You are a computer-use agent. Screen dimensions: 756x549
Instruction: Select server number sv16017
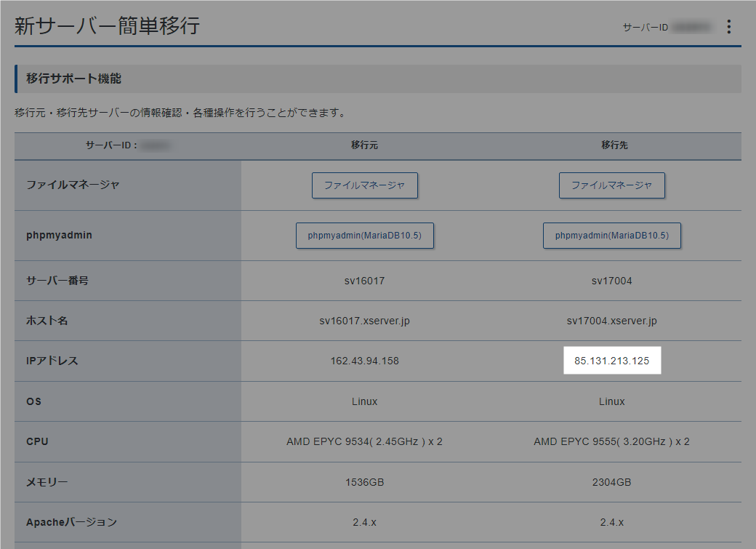pos(365,280)
